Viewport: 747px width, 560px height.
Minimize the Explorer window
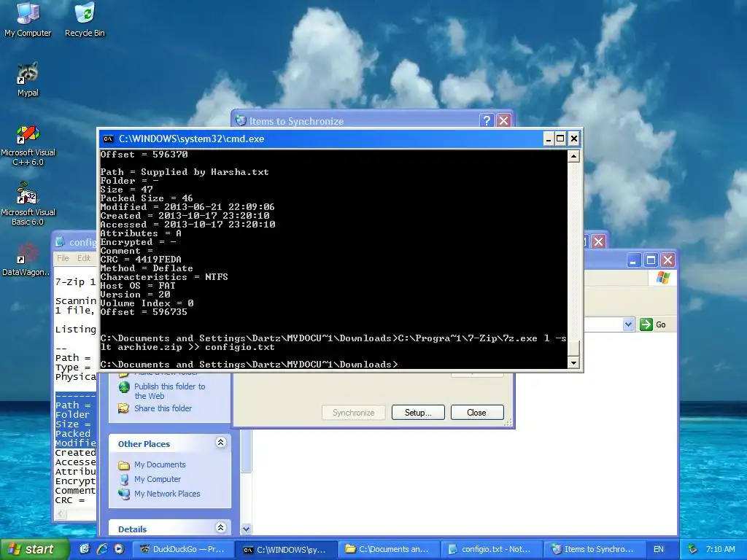pyautogui.click(x=633, y=260)
